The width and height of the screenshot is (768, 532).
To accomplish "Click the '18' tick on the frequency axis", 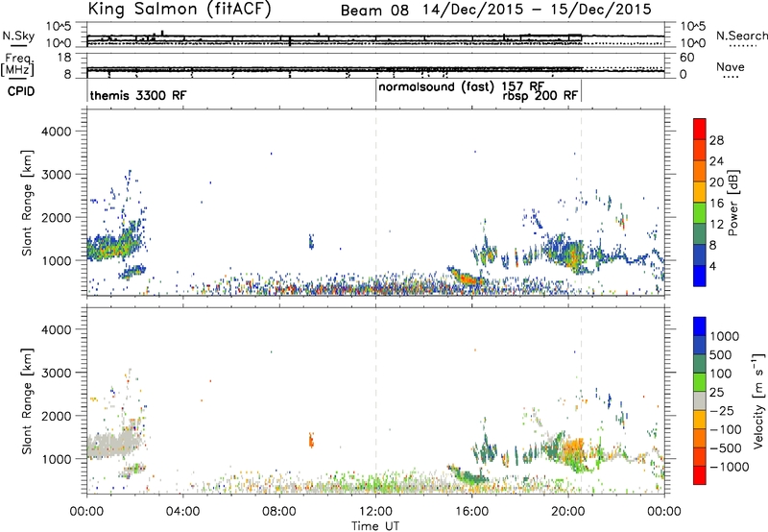I will coord(64,58).
